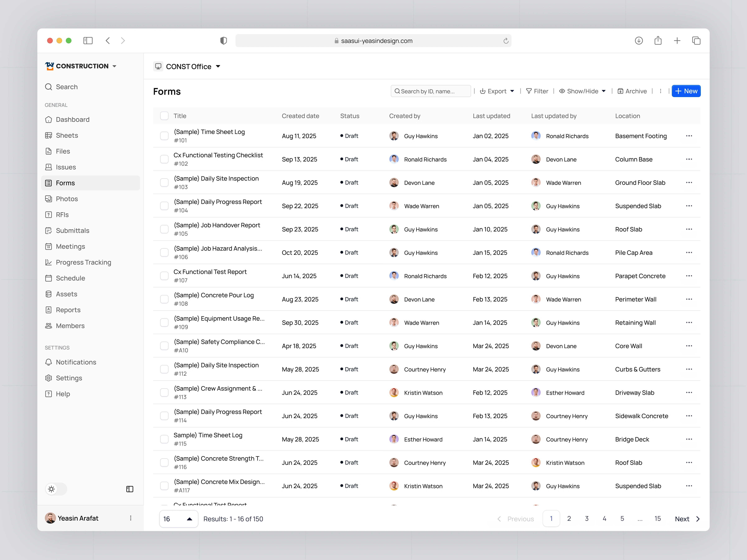
Task: Click the Archive button
Action: point(632,91)
